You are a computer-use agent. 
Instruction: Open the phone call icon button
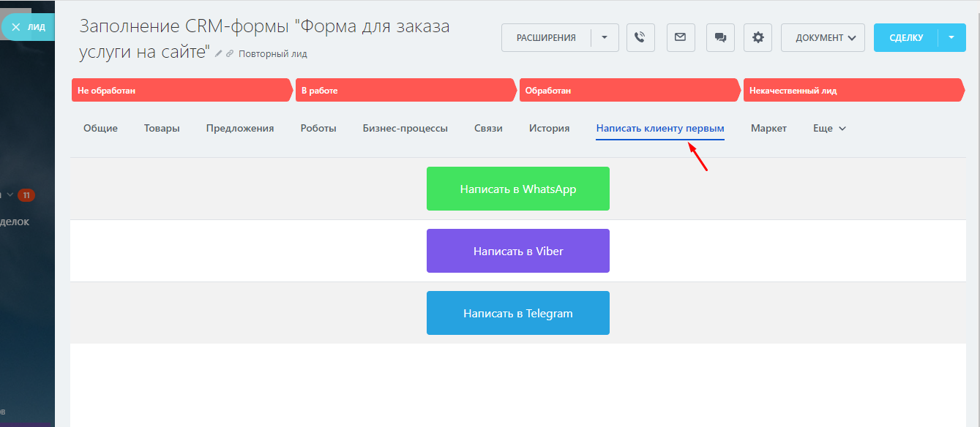click(x=640, y=37)
